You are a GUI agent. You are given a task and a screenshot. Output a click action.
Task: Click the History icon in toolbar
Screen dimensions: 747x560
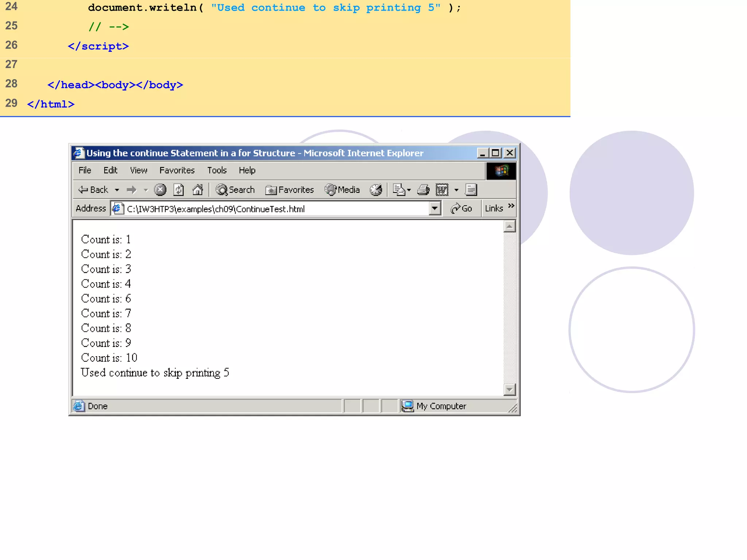(376, 190)
